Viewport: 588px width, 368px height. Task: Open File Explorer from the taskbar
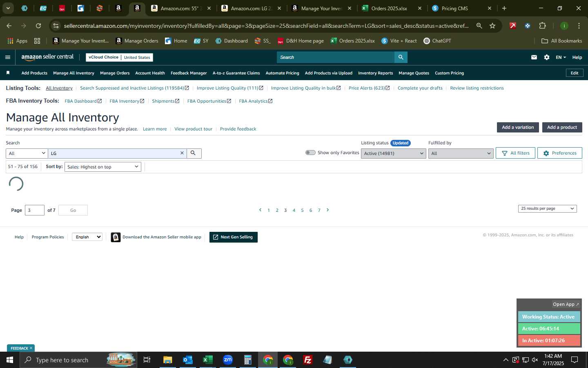[167, 360]
